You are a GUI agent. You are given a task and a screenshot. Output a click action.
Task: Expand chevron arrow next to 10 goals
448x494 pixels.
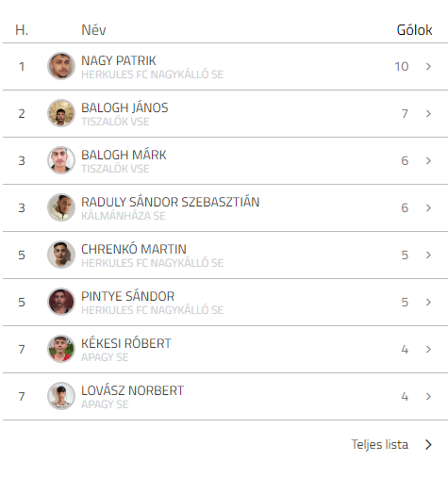(428, 67)
